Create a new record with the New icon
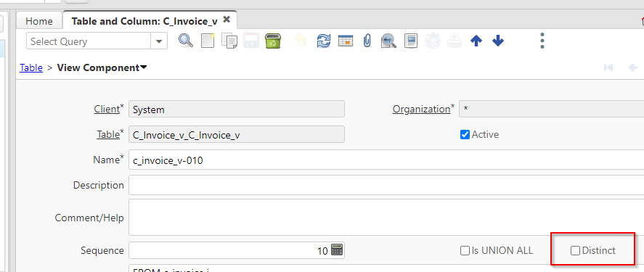Viewport: 644px width, 272px height. click(x=208, y=41)
